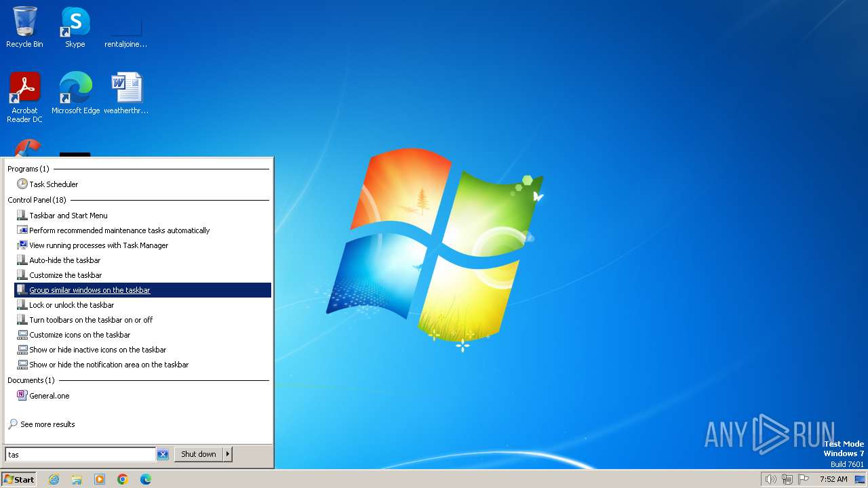Click the 7:52 AM system clock
The image size is (868, 488).
[x=833, y=479]
